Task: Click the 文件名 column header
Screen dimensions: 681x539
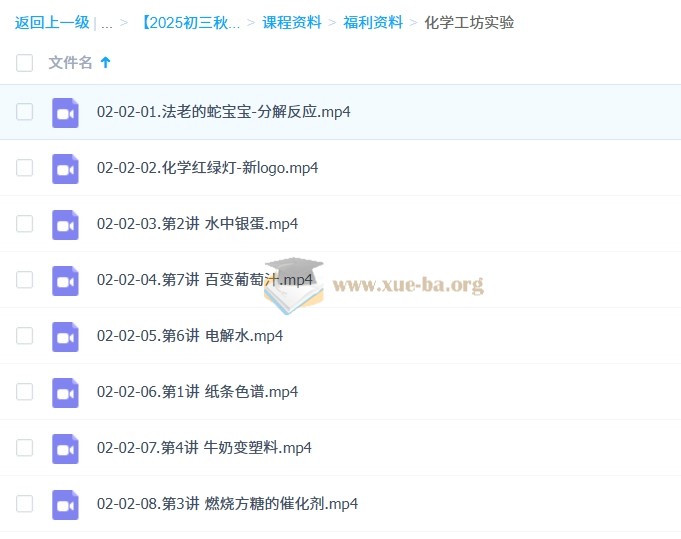Action: (70, 63)
